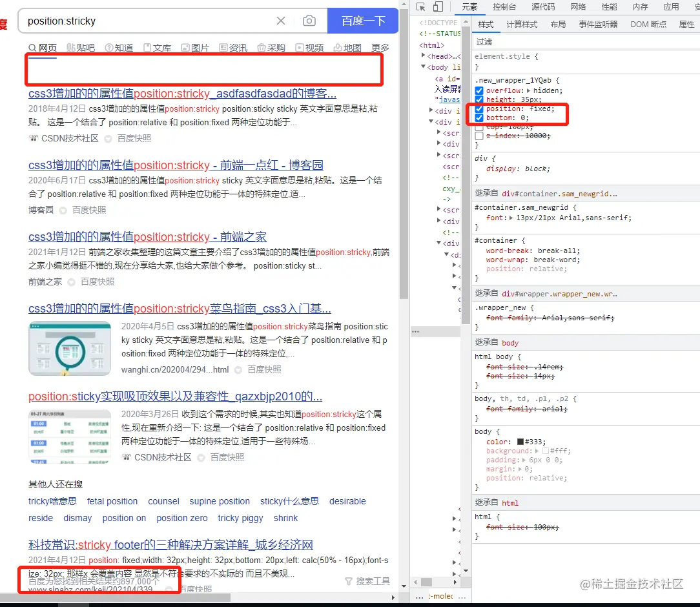Viewport: 700px width, 607px height.
Task: Open the 事件监听器 sub-tab
Action: pyautogui.click(x=598, y=24)
